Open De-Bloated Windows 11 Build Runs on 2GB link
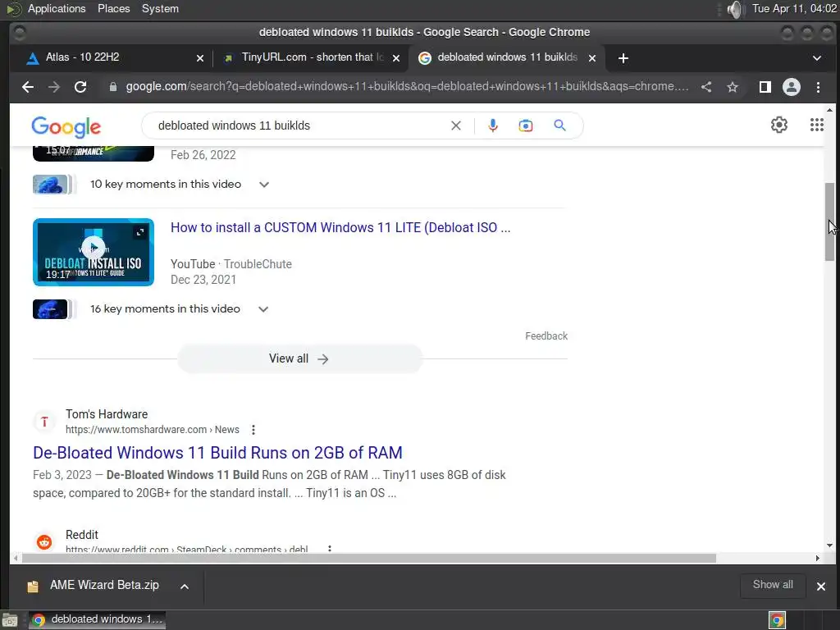The height and width of the screenshot is (630, 840). (217, 453)
